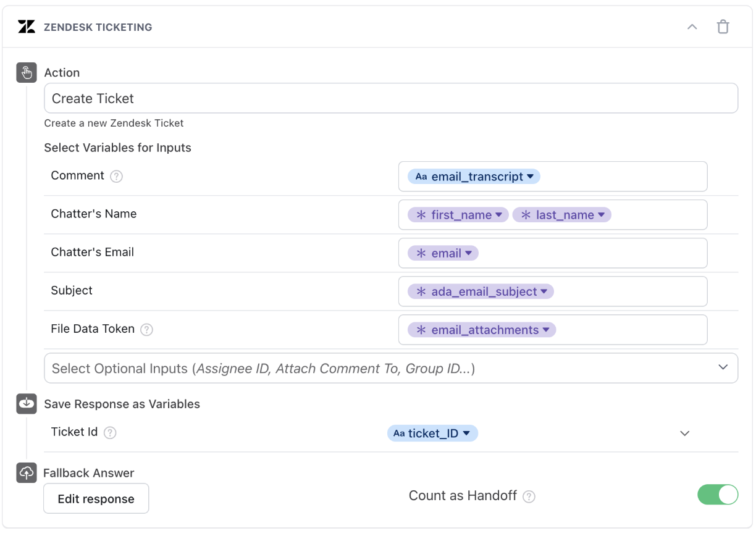Open the ada_email_subject variable pill
The width and height of the screenshot is (756, 536).
[x=481, y=291]
